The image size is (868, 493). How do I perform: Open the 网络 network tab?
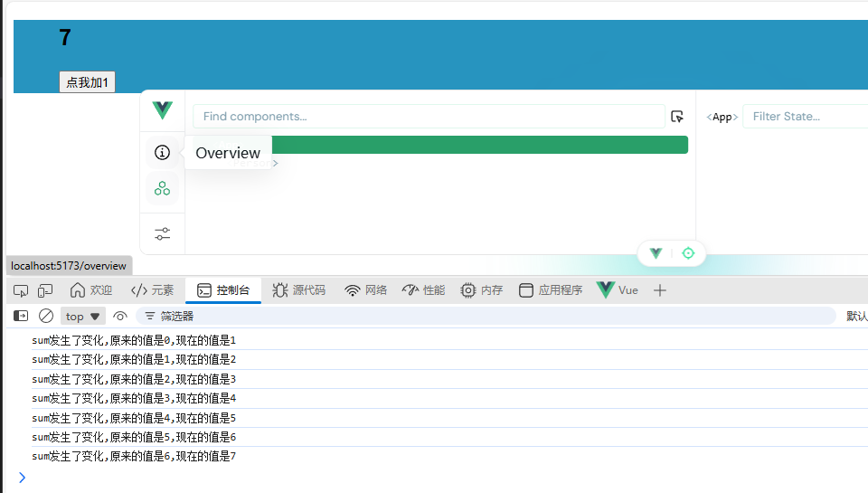pyautogui.click(x=365, y=290)
